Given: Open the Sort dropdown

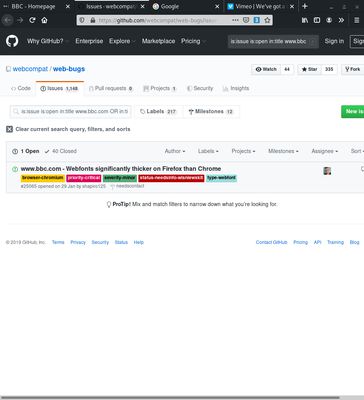Looking at the screenshot, I should click(357, 151).
